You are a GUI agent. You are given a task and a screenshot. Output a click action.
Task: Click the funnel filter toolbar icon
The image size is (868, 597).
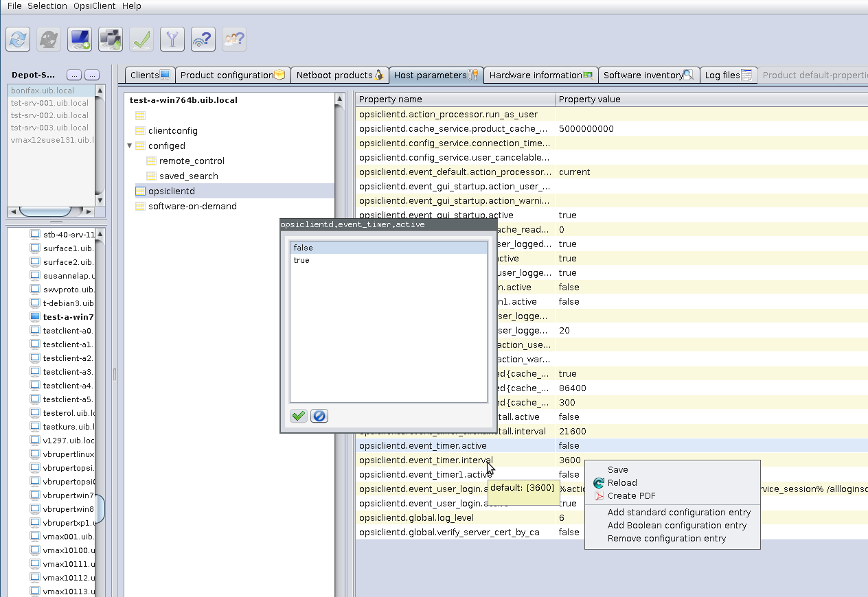[x=172, y=39]
